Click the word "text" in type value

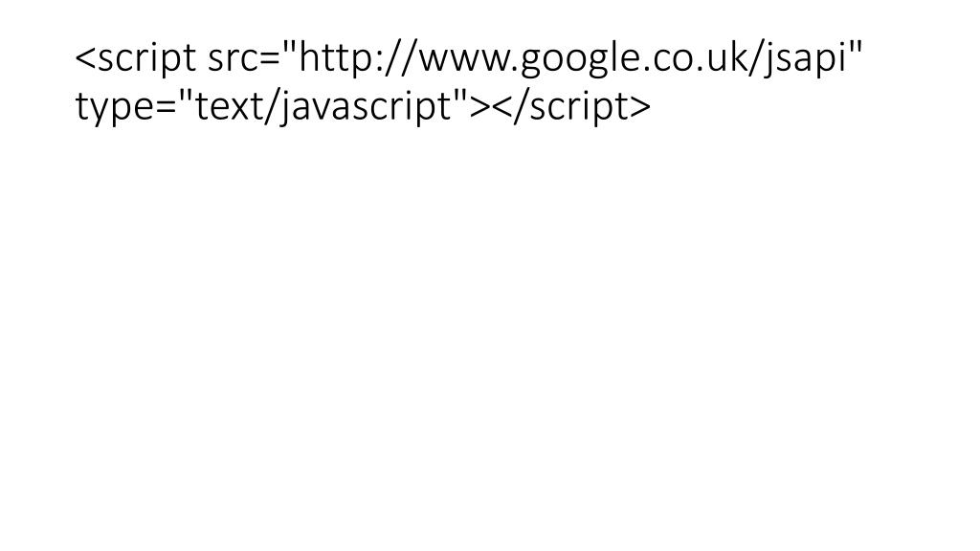[228, 106]
